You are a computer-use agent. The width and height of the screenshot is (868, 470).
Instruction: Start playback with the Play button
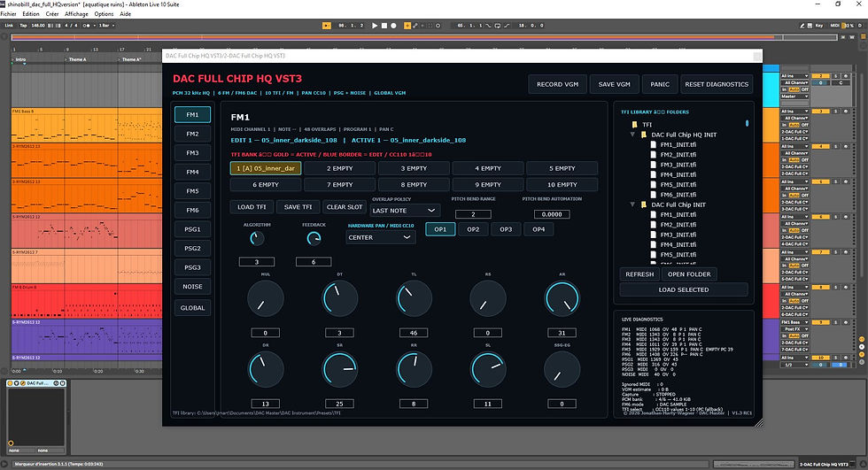[x=375, y=26]
